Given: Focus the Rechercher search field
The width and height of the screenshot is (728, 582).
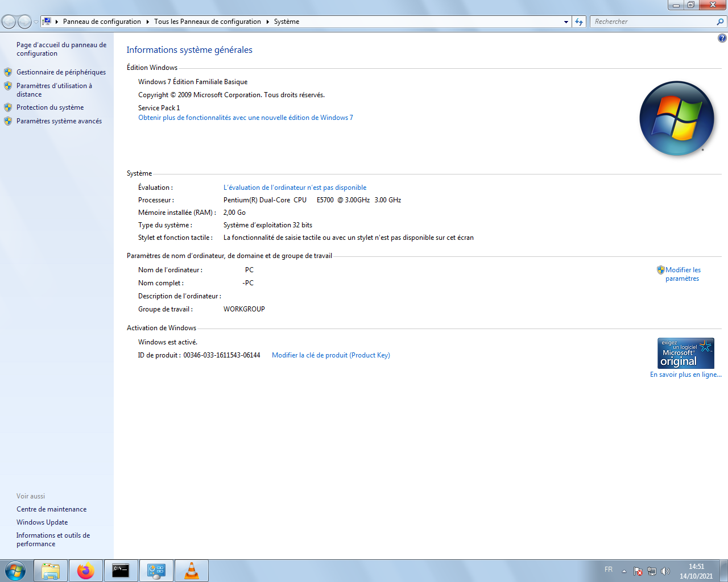Looking at the screenshot, I should point(652,22).
